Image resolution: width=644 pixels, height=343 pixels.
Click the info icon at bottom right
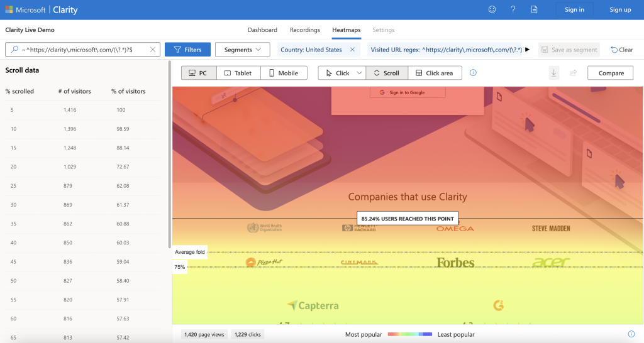631,334
